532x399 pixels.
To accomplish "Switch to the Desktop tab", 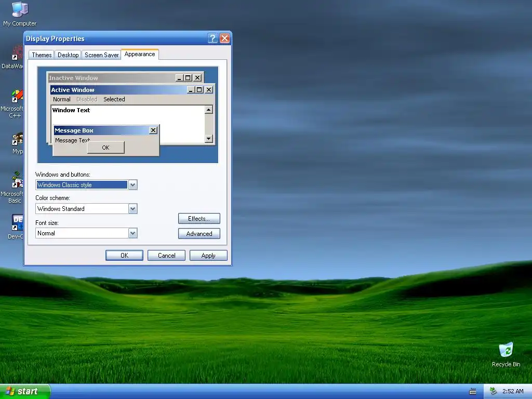I will click(68, 55).
